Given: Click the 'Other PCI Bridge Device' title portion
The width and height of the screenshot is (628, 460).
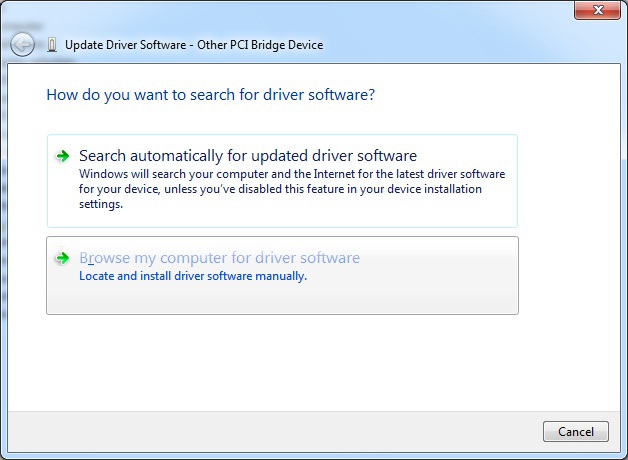Looking at the screenshot, I should 262,45.
